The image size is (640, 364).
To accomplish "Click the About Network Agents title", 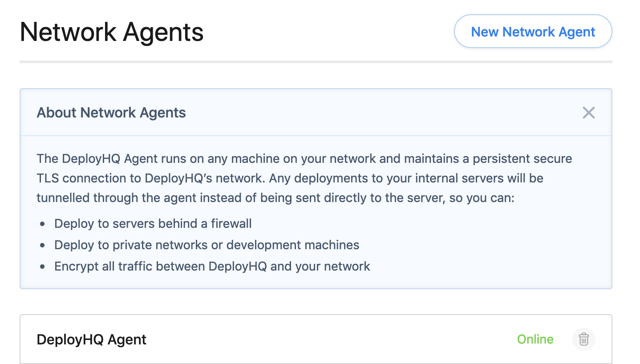I will pyautogui.click(x=111, y=113).
